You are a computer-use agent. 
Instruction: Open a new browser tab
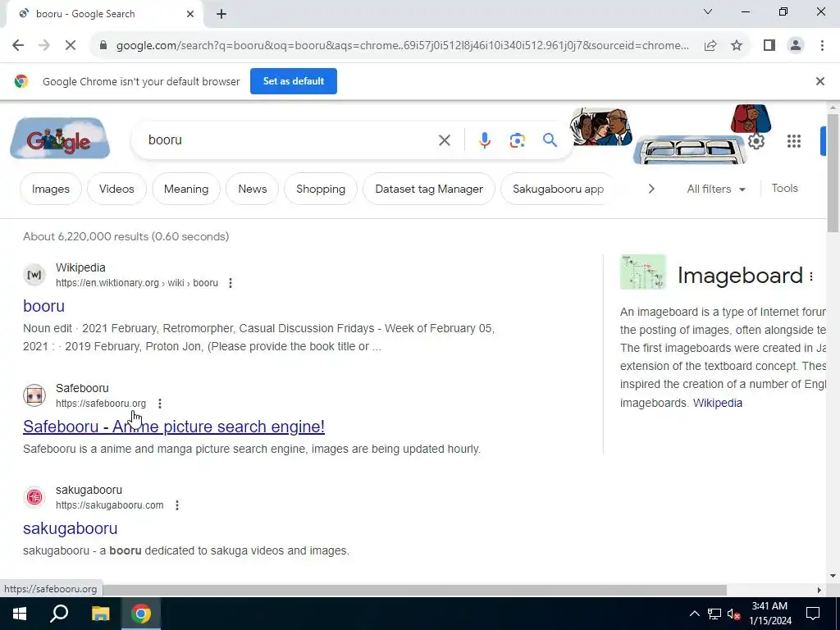point(221,14)
